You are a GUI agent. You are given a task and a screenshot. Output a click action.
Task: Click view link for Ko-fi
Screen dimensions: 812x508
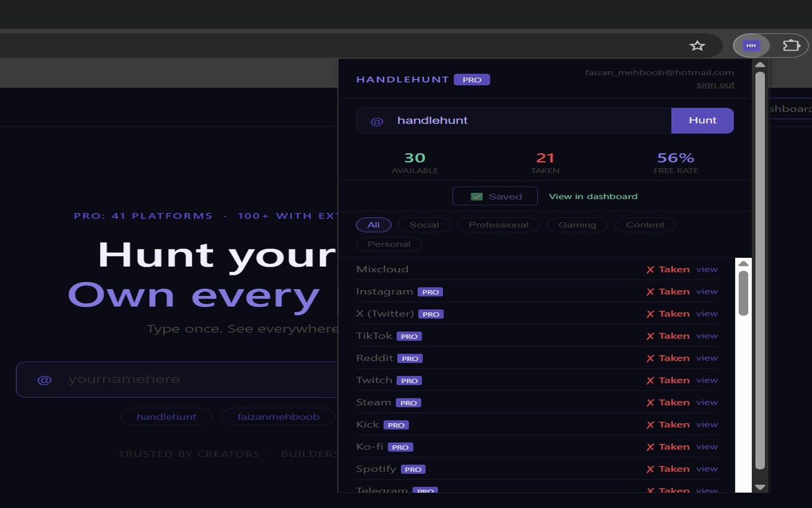click(x=707, y=447)
